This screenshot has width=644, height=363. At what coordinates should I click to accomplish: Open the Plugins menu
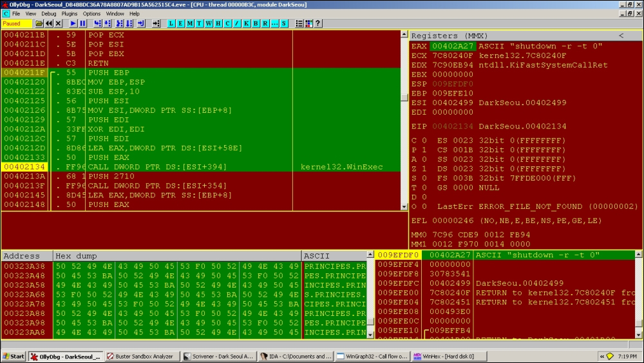pos(70,14)
